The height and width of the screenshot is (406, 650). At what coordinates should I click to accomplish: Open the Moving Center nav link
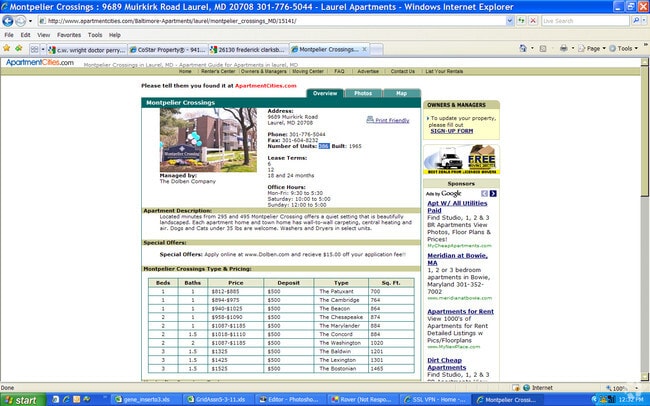[308, 71]
